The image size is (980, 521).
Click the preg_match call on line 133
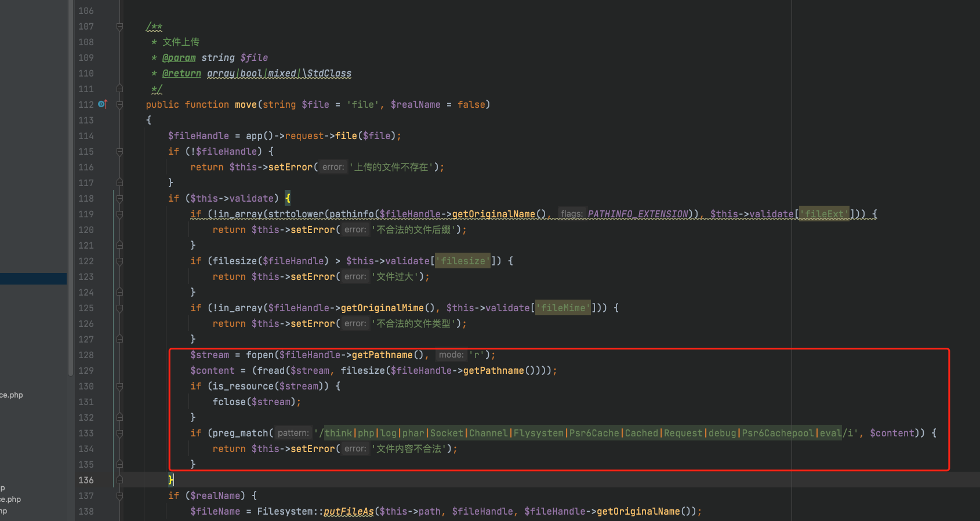[x=240, y=433]
